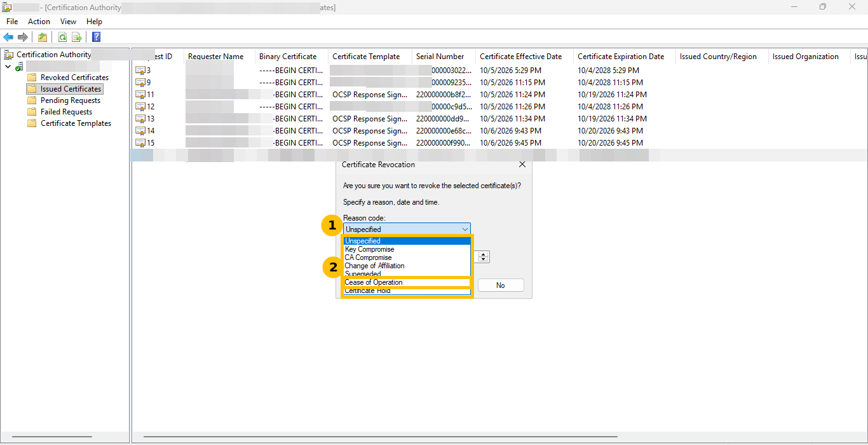Viewport: 868px width, 445px height.
Task: Sort by Issued Country/Region column
Action: 721,56
